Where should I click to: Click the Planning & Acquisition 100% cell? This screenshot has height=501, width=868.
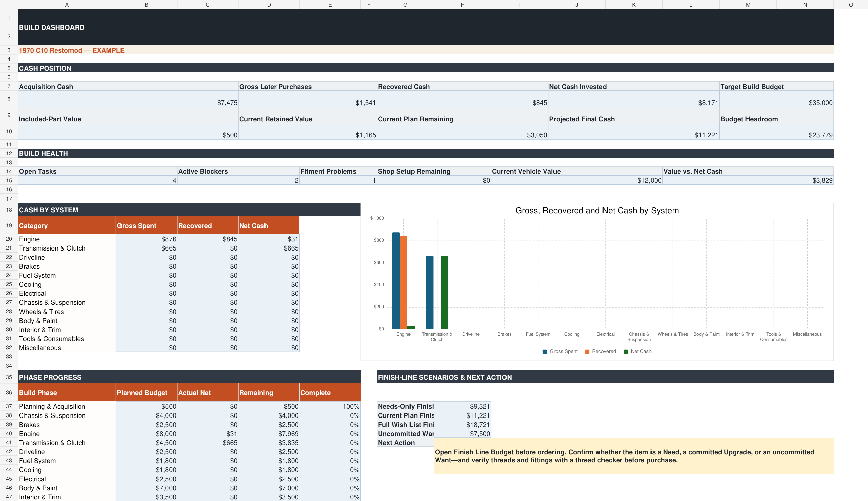click(x=330, y=406)
